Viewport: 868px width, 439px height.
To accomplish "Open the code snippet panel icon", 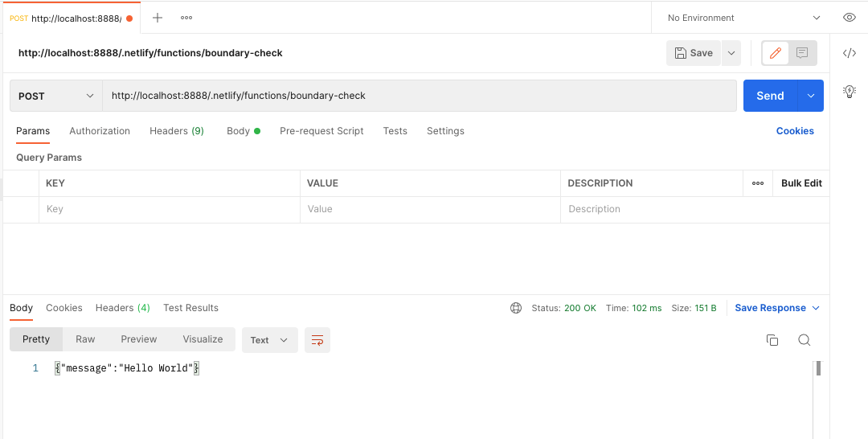I will point(849,53).
